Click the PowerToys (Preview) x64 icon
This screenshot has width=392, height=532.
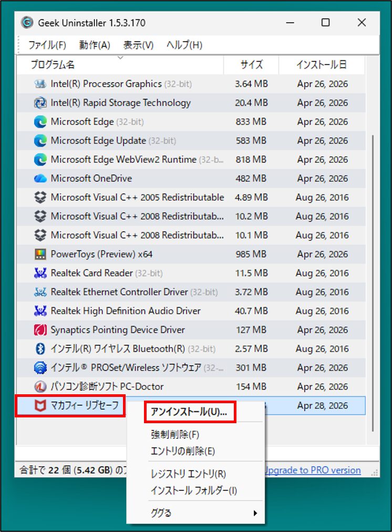(40, 254)
